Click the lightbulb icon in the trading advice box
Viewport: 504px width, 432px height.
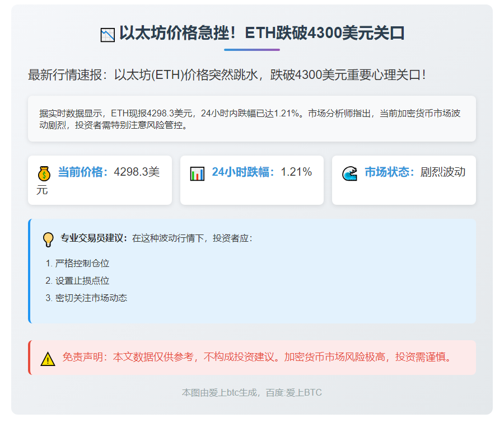tap(47, 239)
